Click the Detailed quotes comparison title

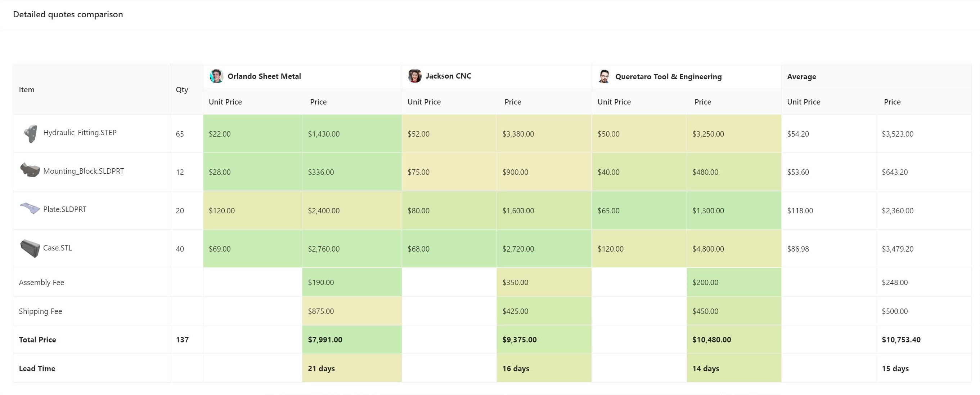(x=68, y=14)
